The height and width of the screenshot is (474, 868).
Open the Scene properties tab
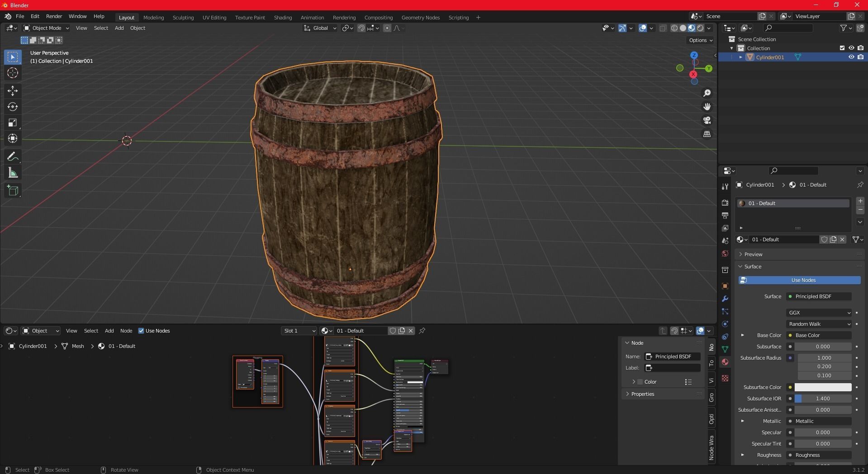(x=725, y=241)
